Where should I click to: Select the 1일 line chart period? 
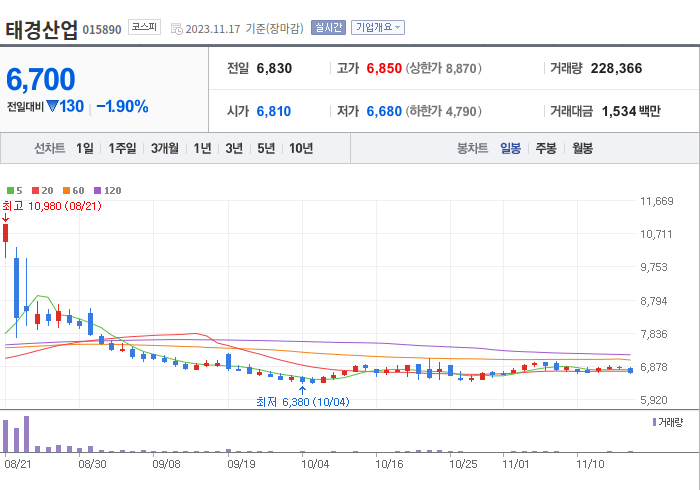point(85,148)
